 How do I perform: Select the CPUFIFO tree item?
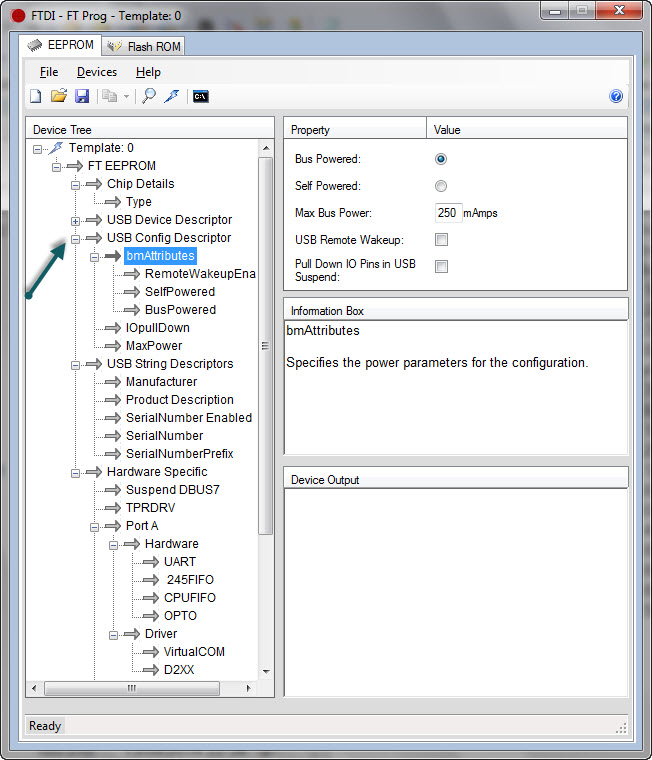[190, 598]
